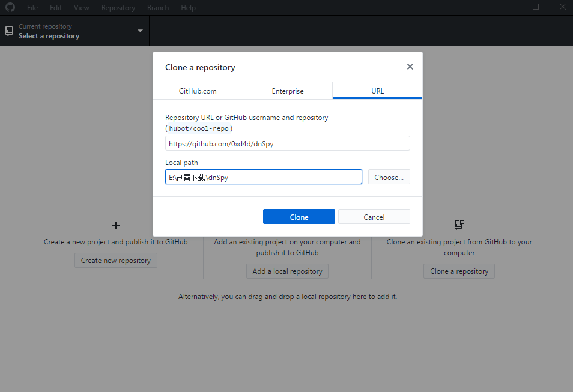Click the hubot/cool-repo example text
The image size is (573, 392).
point(199,128)
